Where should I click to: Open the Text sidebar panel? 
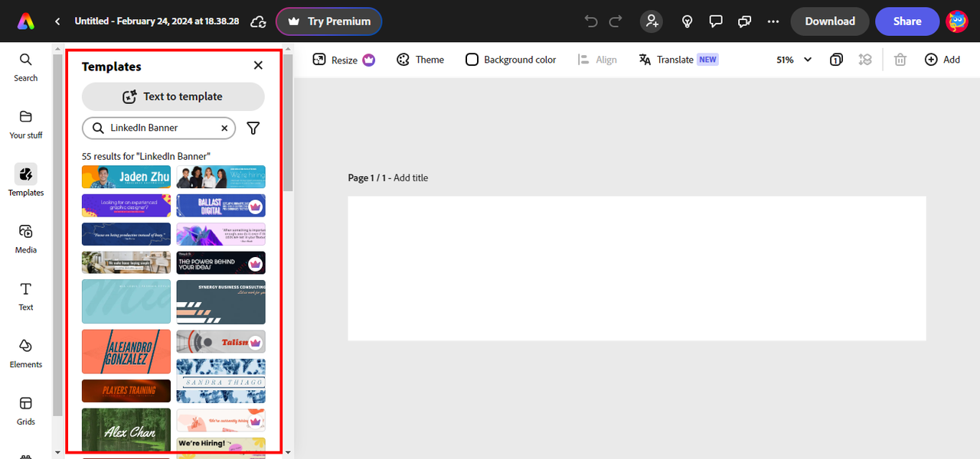tap(25, 297)
